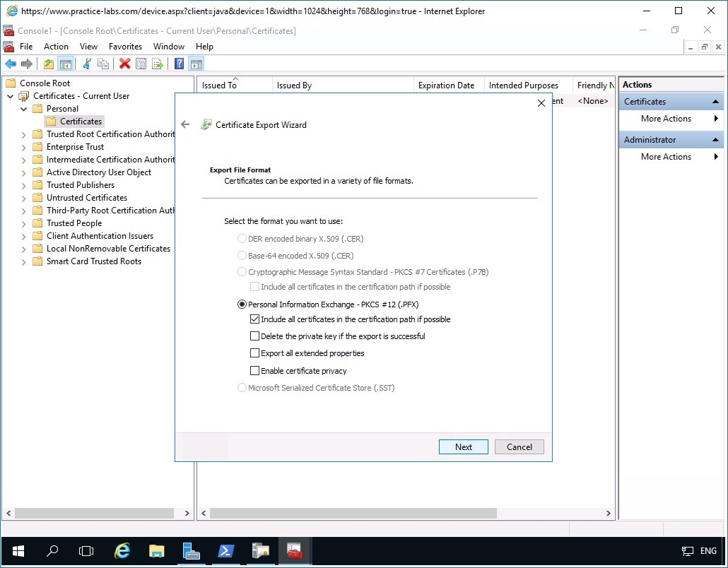
Task: Click the certificate tool taskbar icon
Action: [x=261, y=551]
